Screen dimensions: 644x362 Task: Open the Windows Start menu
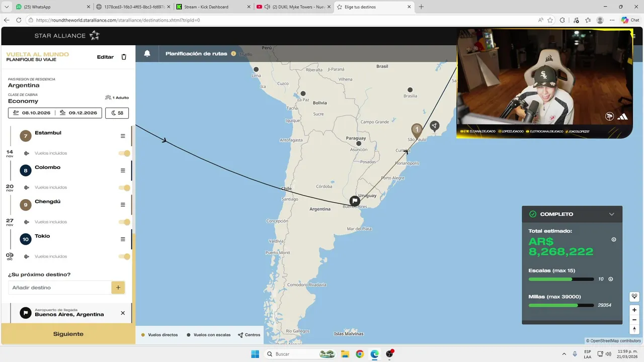[255, 354]
